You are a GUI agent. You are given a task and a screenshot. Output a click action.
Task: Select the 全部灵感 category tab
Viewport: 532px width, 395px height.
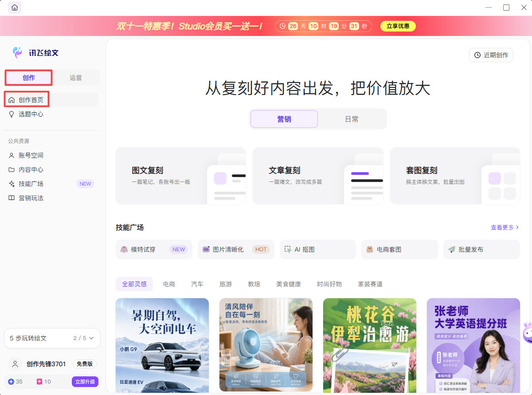pos(134,284)
